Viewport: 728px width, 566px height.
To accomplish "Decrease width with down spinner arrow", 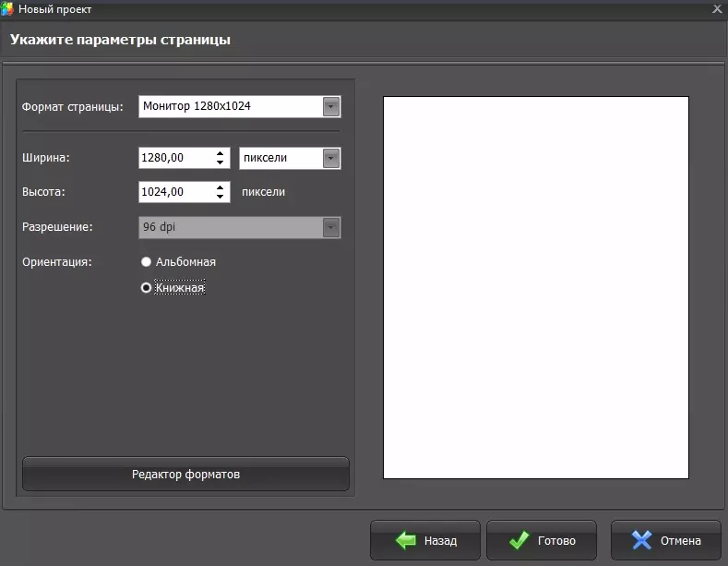I will point(221,163).
